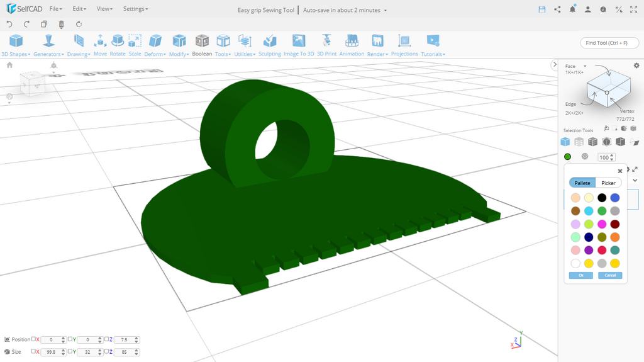Click the share icon
This screenshot has height=362, width=644.
tap(557, 9)
